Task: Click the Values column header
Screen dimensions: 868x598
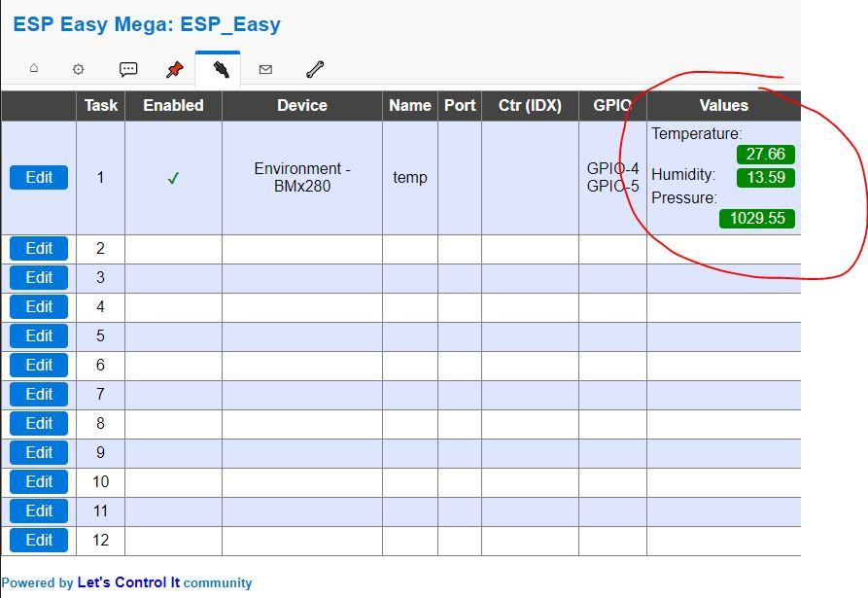Action: tap(723, 105)
